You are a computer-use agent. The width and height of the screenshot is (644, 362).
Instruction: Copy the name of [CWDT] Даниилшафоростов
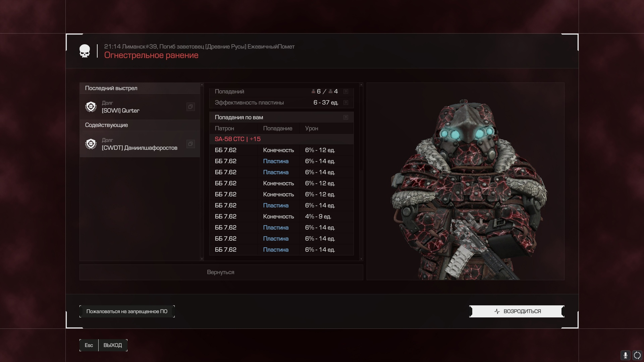pyautogui.click(x=191, y=144)
